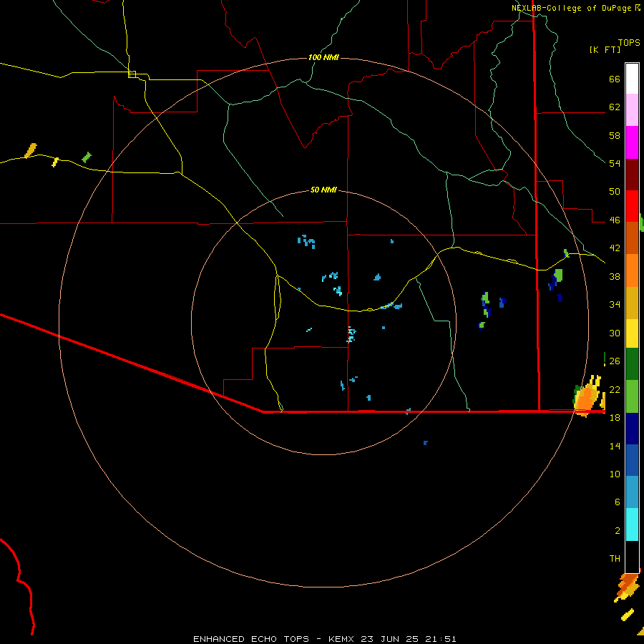This screenshot has height=644, width=644.
Task: Click the TH threshold legend label
Action: click(615, 559)
